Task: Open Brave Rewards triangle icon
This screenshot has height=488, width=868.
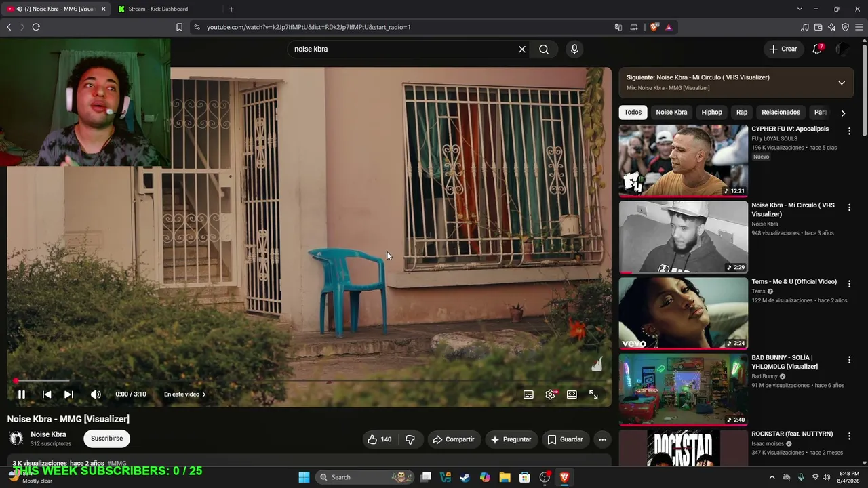Action: point(669,27)
